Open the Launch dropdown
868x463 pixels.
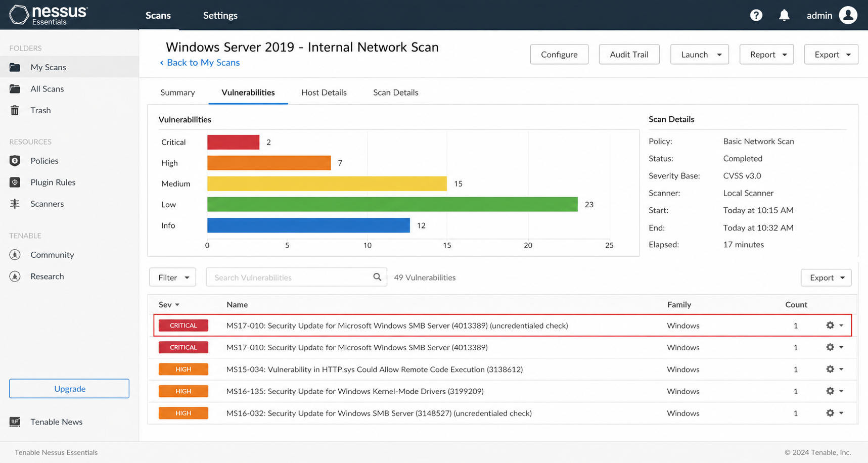(x=700, y=55)
